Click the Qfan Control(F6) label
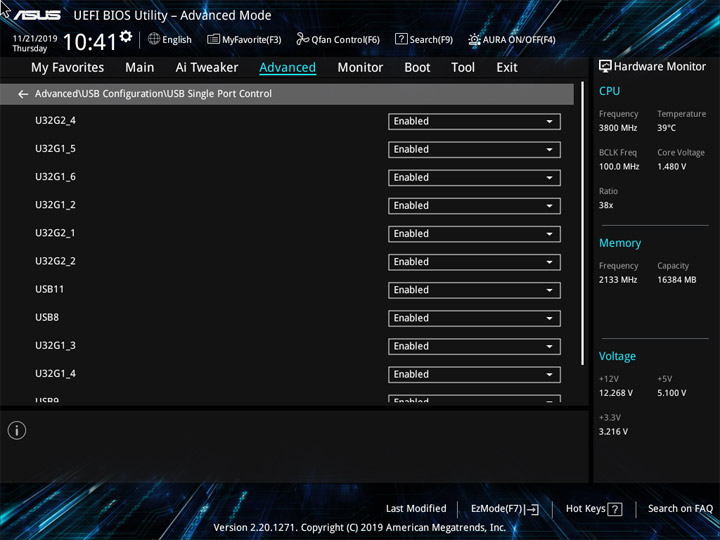Screen dimensions: 720x540 pyautogui.click(x=345, y=40)
